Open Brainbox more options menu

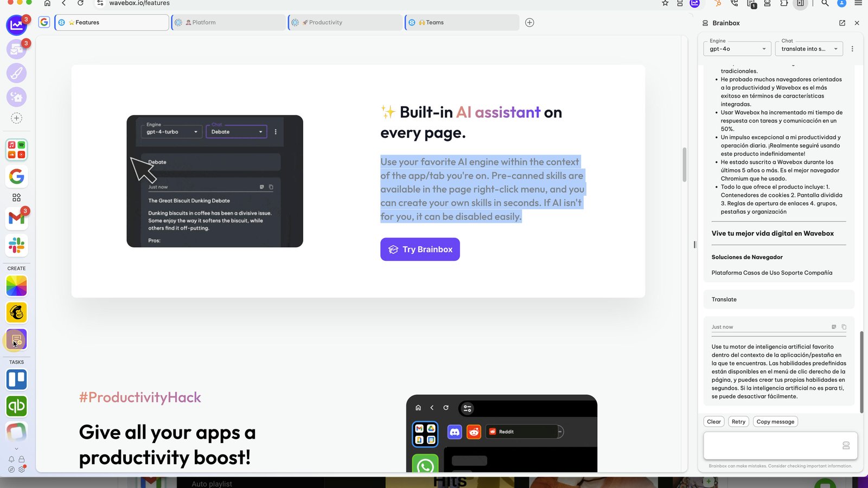852,49
